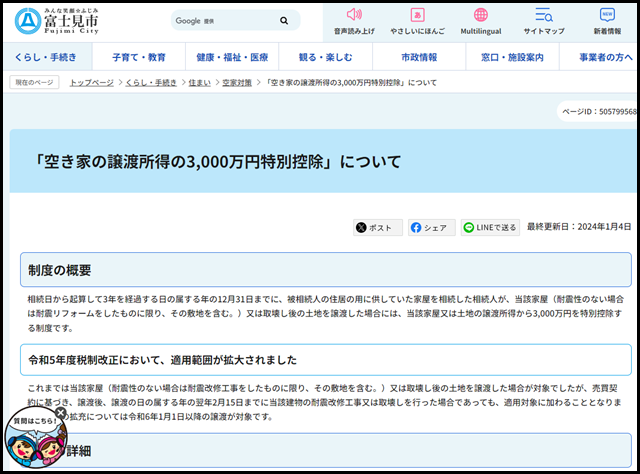Go to 住まい breadcrumb link

pyautogui.click(x=200, y=82)
